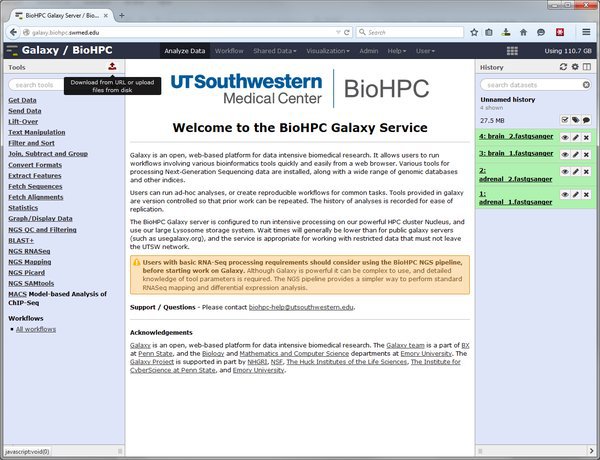Focus the browser Search box
This screenshot has width=600, height=460.
click(x=410, y=32)
